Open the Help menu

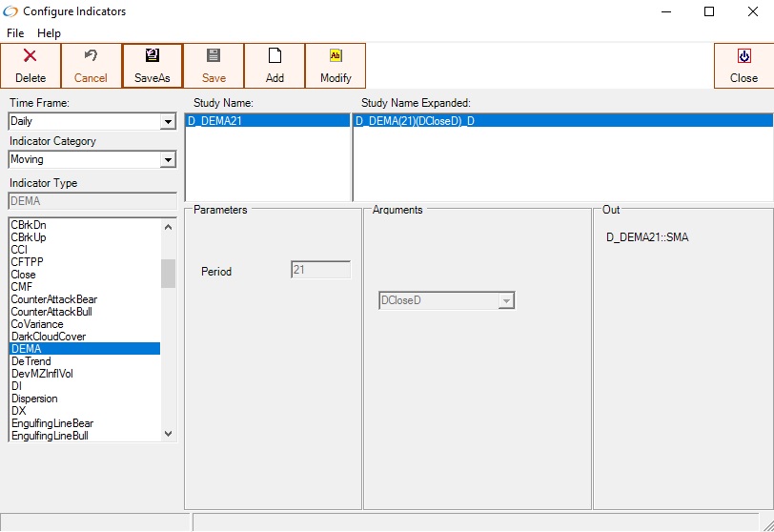pos(49,33)
